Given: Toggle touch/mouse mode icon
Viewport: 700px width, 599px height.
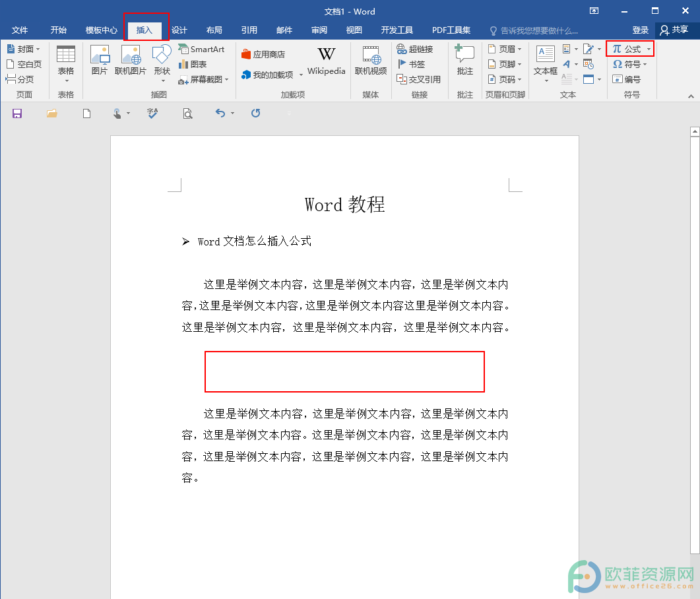Looking at the screenshot, I should coord(117,113).
